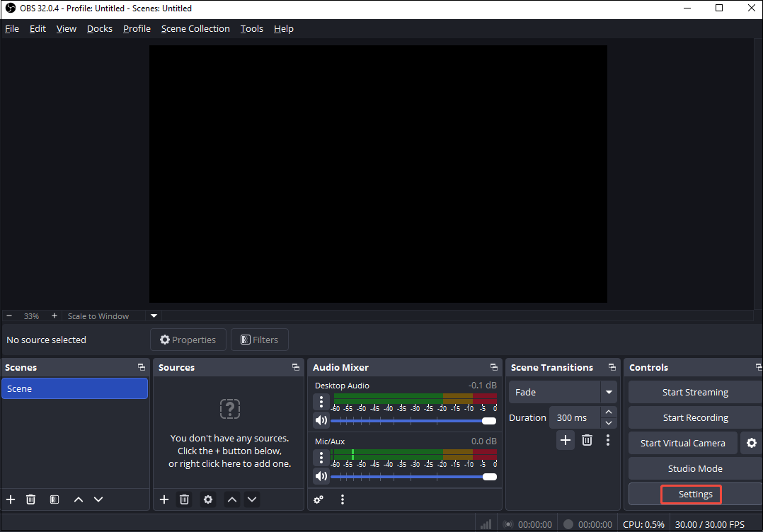Delete the selected scene
763x532 pixels.
[30, 499]
